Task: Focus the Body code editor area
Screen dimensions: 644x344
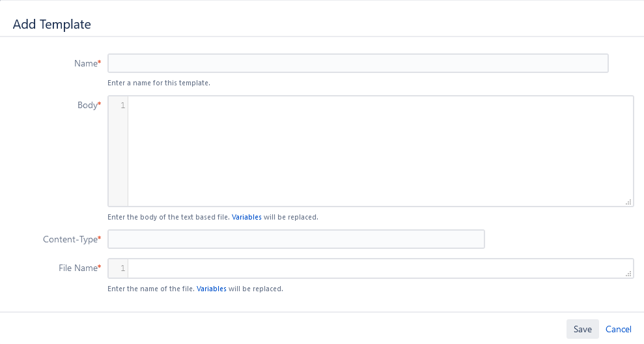Action: (380, 151)
